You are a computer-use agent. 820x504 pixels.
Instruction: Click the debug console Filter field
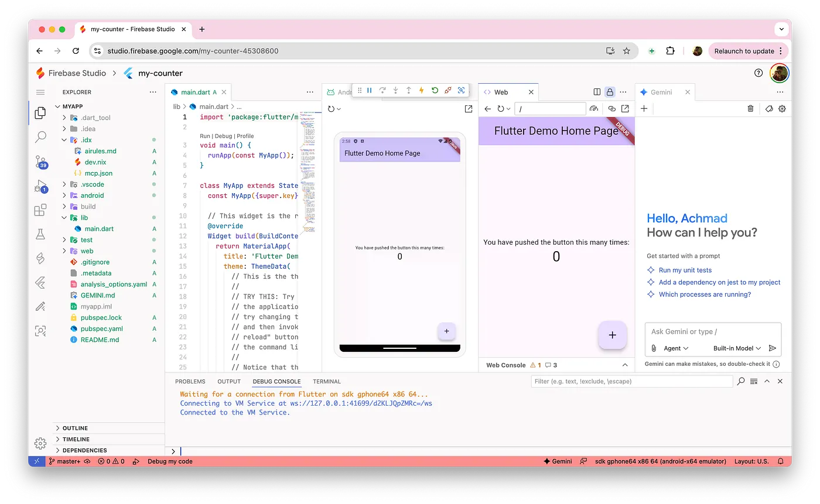[x=631, y=381]
